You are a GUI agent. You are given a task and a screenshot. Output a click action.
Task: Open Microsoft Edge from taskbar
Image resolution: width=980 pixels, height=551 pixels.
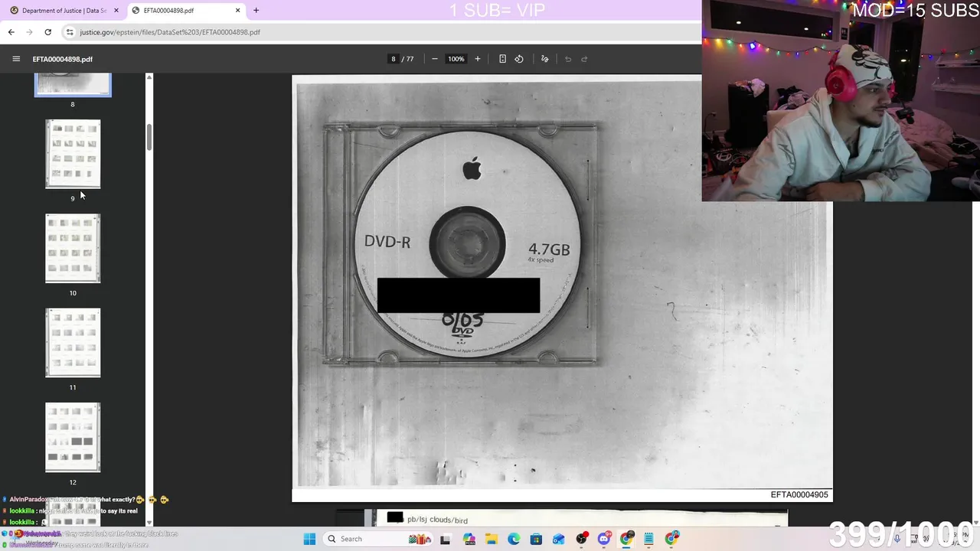tap(514, 539)
